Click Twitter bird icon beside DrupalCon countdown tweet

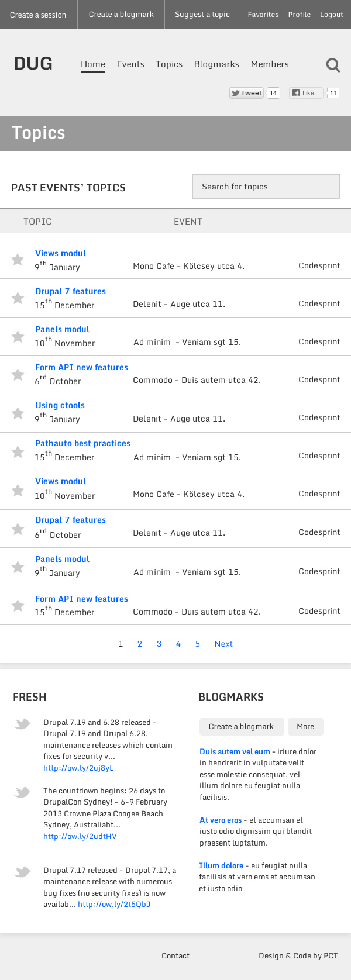[23, 792]
